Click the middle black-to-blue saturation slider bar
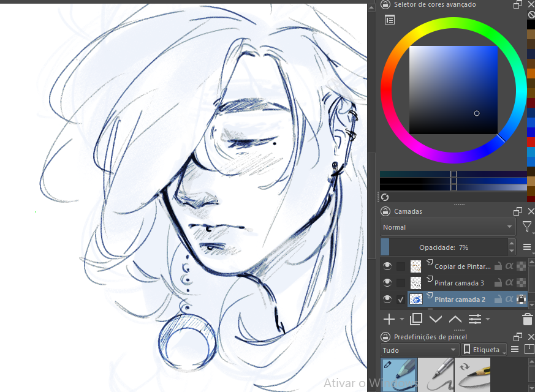This screenshot has height=392, width=535. 453,181
